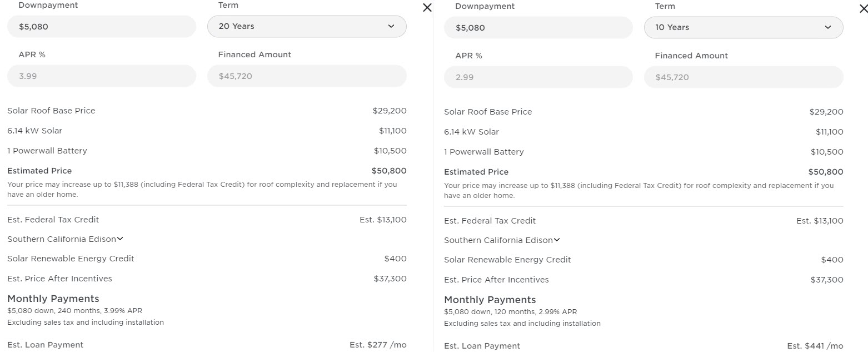Close the 10-year financing panel
868x352 pixels.
click(863, 9)
